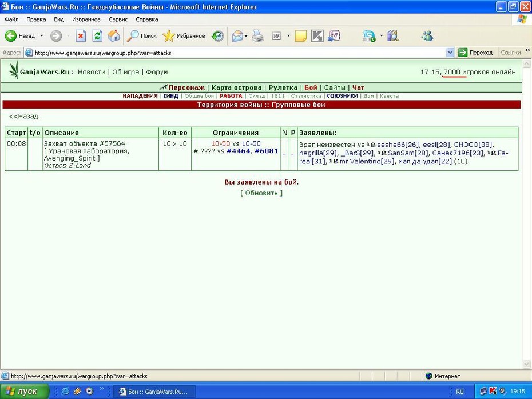Click the Skype toolbar icon
The height and width of the screenshot is (399, 532).
tap(369, 35)
